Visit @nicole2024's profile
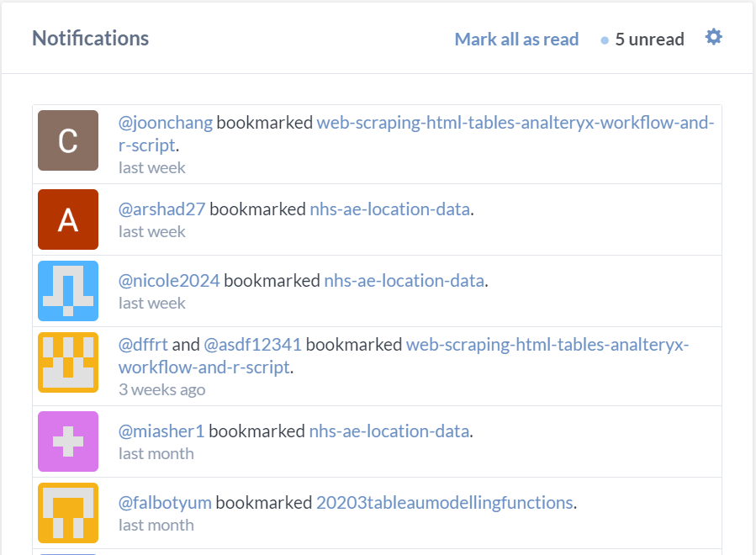 click(x=169, y=281)
